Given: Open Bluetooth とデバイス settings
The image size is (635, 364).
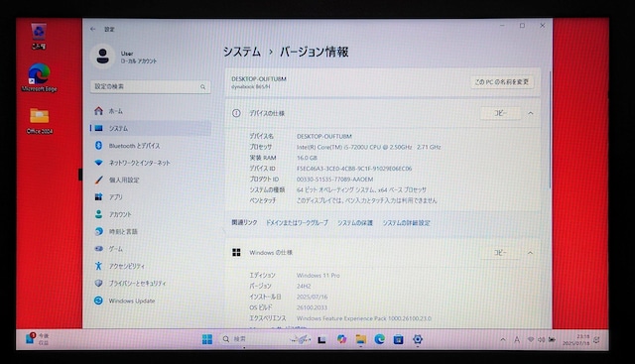Looking at the screenshot, I should pyautogui.click(x=150, y=146).
